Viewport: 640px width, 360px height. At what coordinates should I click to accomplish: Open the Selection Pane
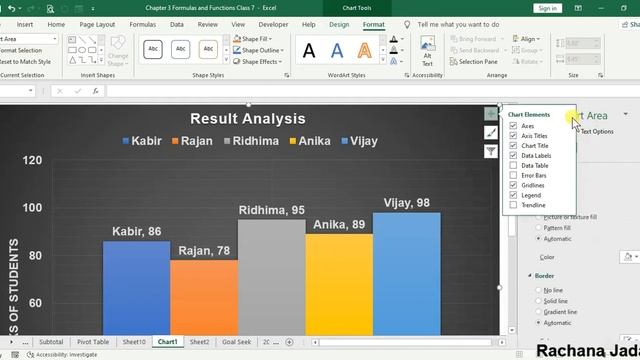coord(474,62)
